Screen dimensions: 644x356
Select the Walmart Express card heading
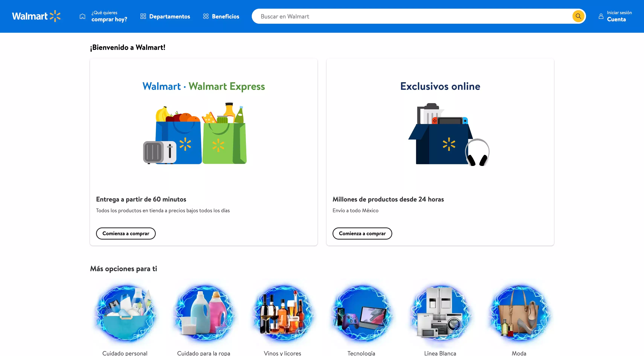204,86
